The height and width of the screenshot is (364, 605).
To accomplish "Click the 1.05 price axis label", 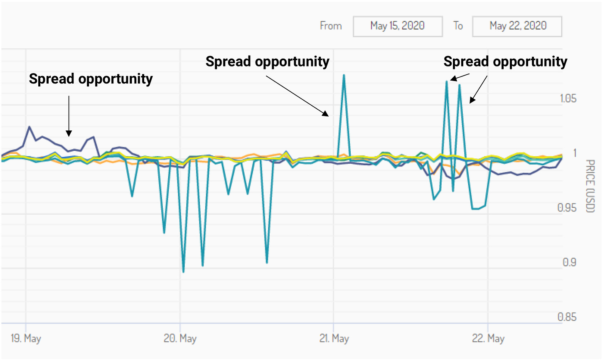I will pos(568,98).
